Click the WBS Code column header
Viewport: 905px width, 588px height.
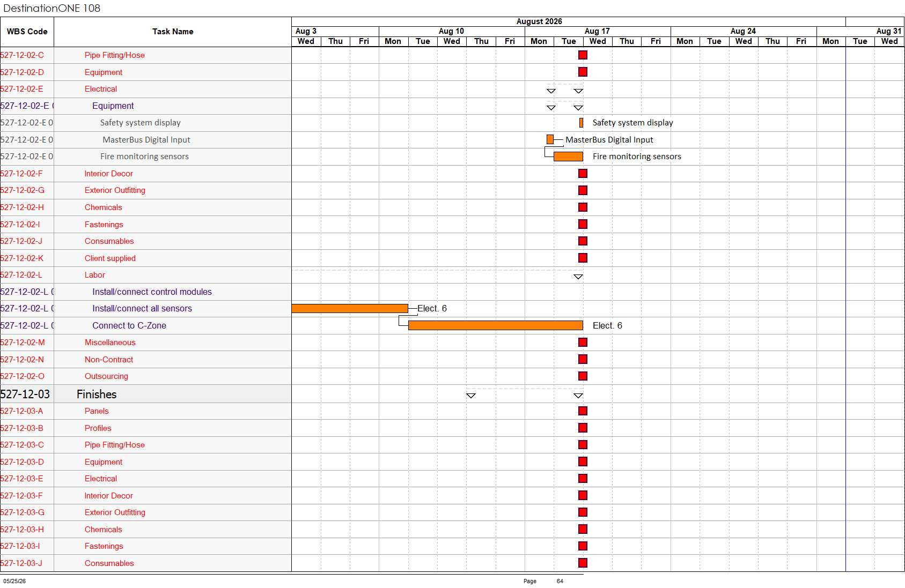point(27,32)
